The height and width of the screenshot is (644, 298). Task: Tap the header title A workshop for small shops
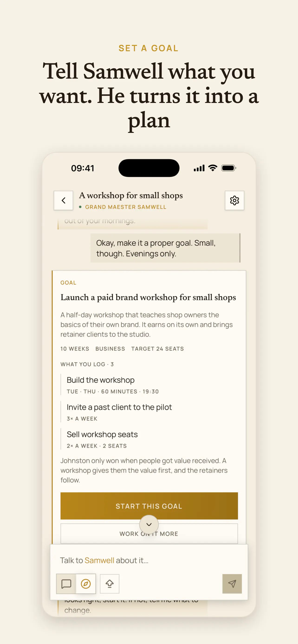pos(131,195)
